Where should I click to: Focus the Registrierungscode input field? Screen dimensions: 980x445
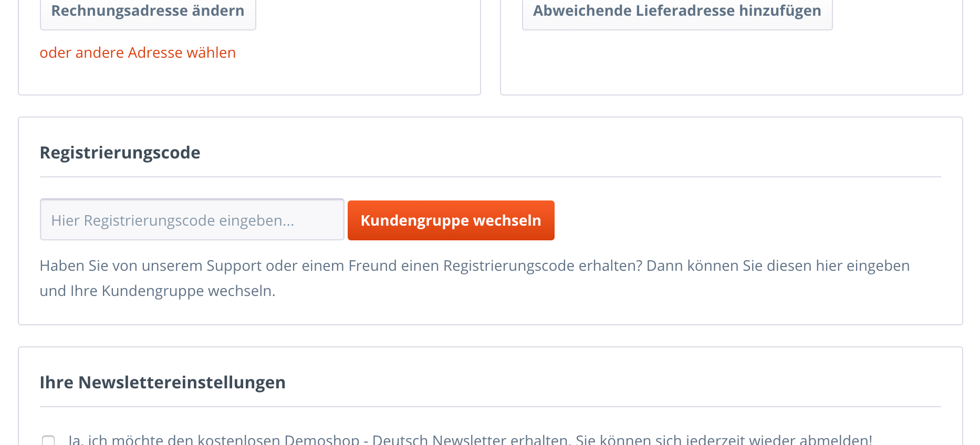pos(192,220)
